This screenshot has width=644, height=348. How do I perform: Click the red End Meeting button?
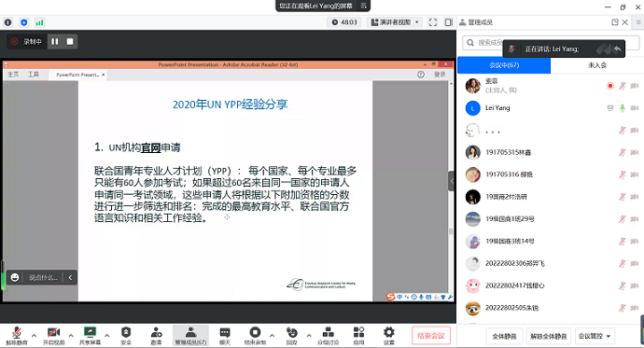431,336
